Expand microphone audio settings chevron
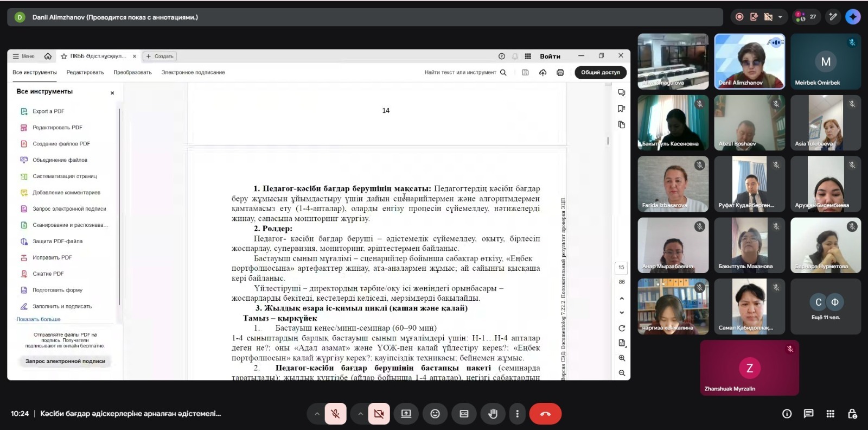 (317, 414)
